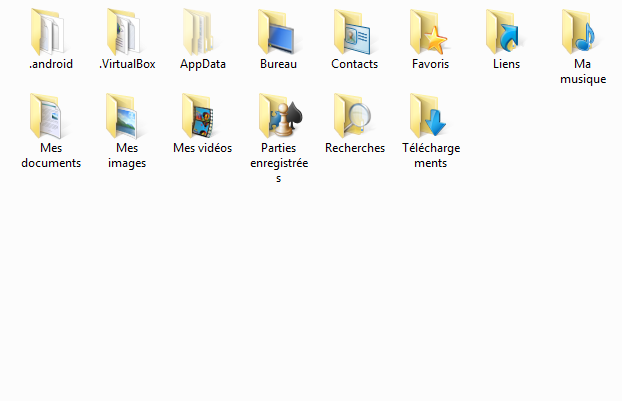
Task: Click the "Favoris" name label
Action: (430, 64)
